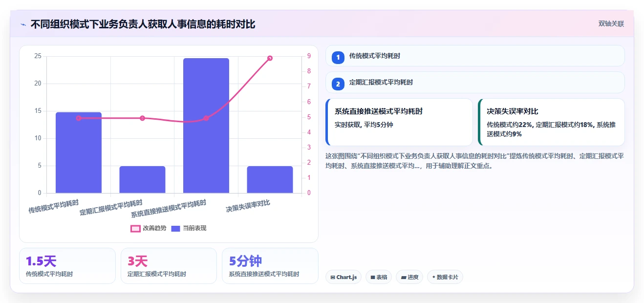644x303 pixels.
Task: Click the description paragraph starting 这张图围绕
Action: (x=474, y=161)
